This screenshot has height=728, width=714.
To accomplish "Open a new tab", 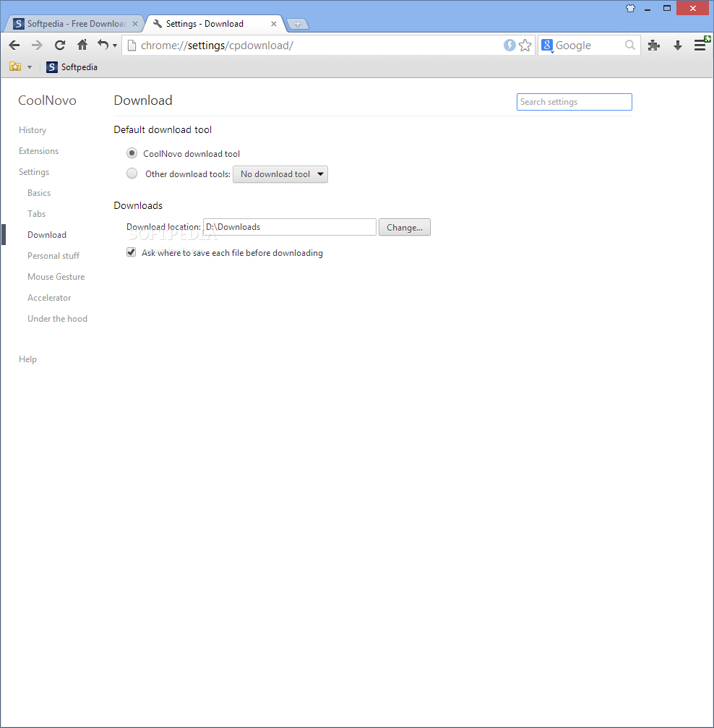I will pyautogui.click(x=298, y=24).
